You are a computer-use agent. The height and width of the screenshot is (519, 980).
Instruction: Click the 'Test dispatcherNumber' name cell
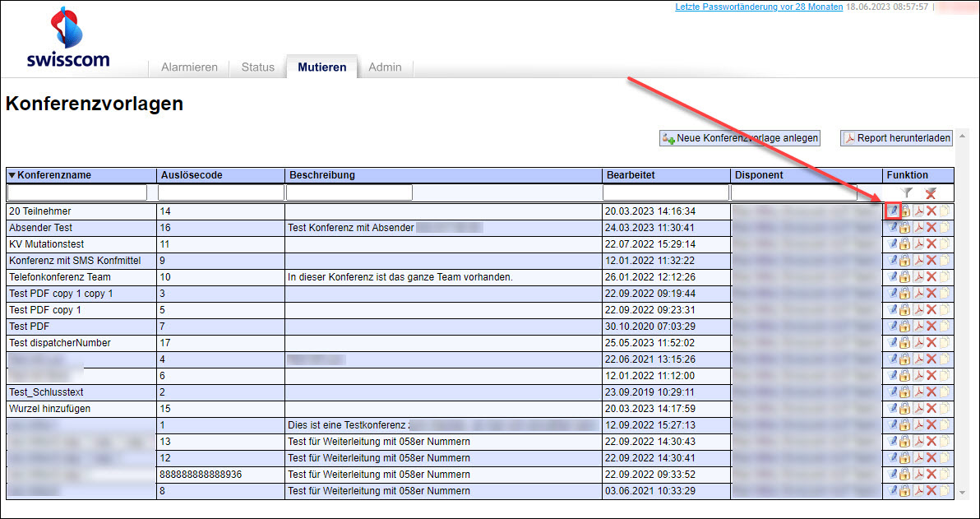[x=81, y=342]
